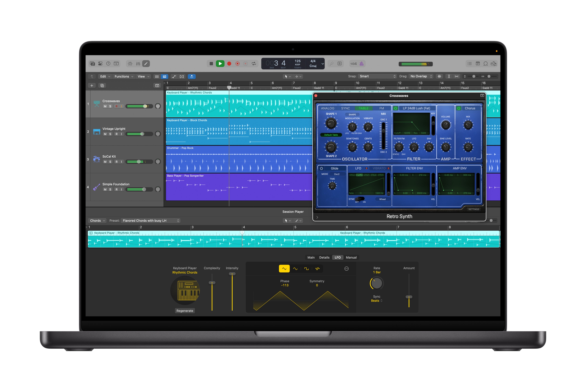Open the Library panel icon at top left
Image resolution: width=586 pixels, height=392 pixels.
coord(92,64)
